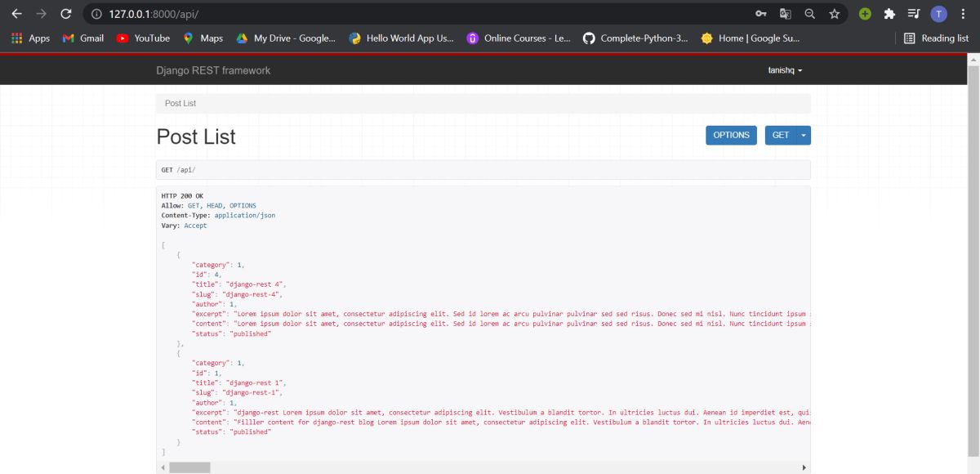The height and width of the screenshot is (474, 980).
Task: Open the Extensions puzzle icon
Action: pos(889,14)
